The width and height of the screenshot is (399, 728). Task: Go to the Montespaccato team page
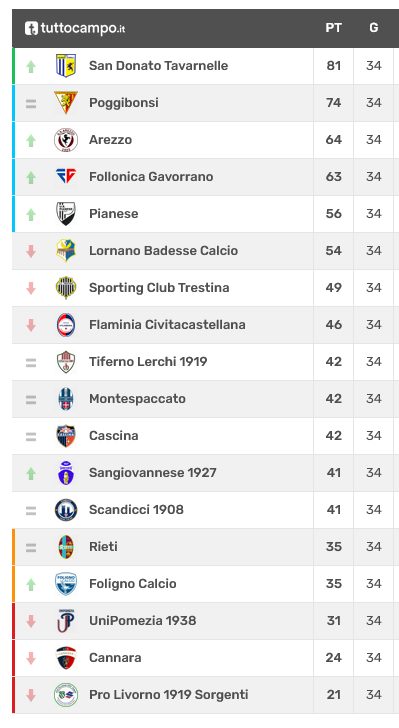pos(137,399)
